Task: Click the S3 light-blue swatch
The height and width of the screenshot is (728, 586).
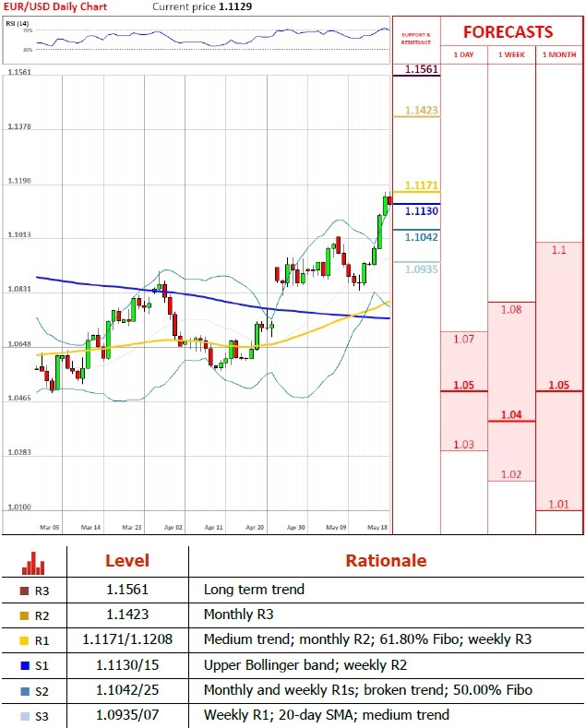Action: click(26, 716)
